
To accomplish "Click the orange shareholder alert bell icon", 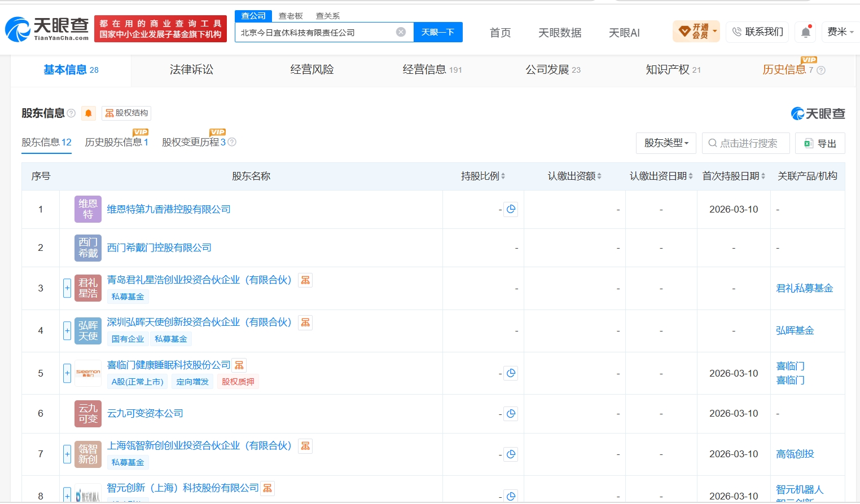I will (x=89, y=113).
